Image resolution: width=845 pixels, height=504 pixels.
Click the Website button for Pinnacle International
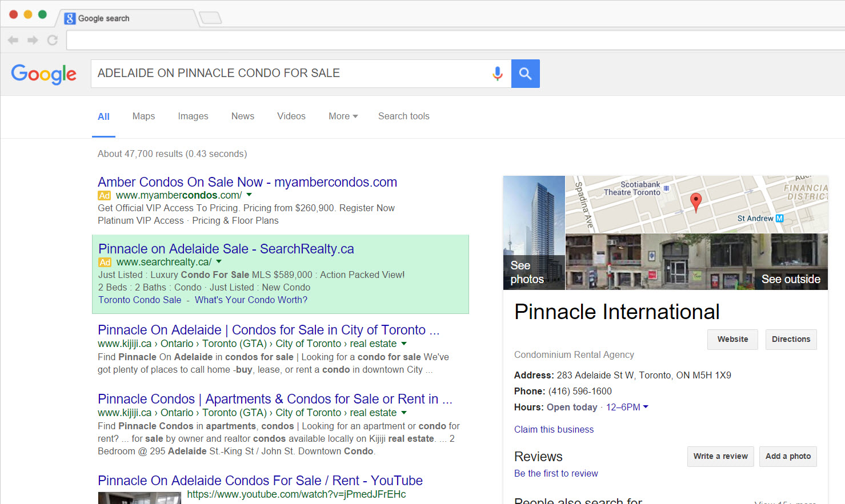coord(732,340)
